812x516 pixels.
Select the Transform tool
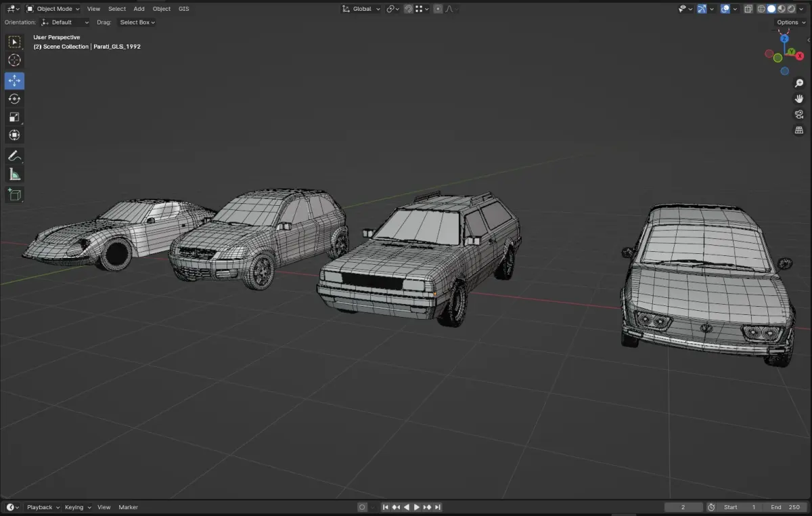click(x=14, y=135)
